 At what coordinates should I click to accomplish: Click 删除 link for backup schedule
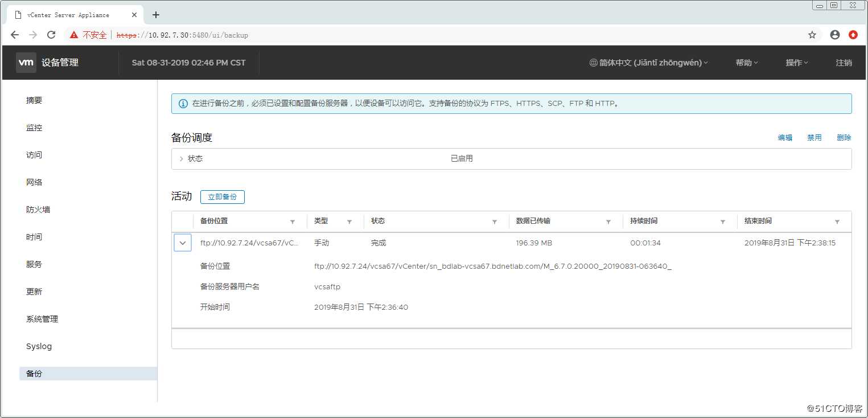click(x=844, y=138)
